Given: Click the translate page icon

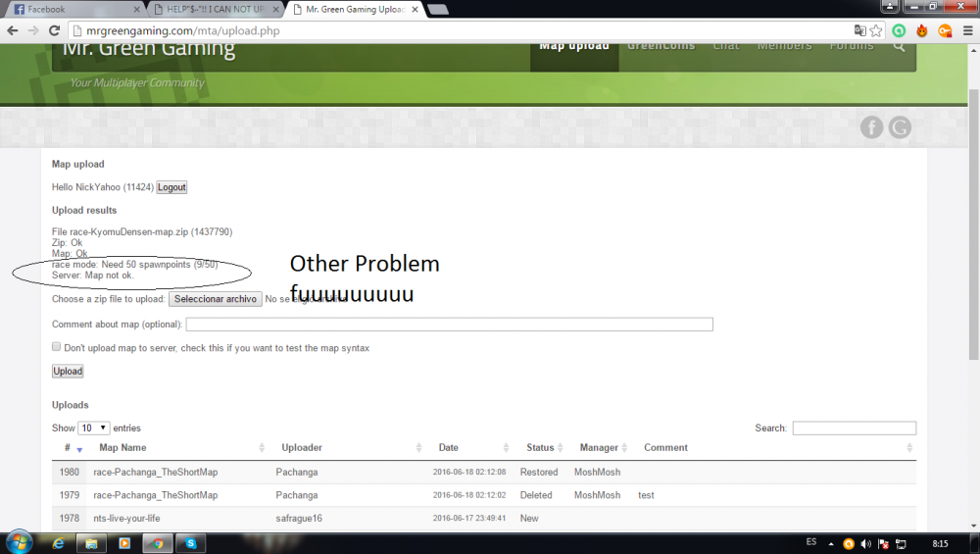Looking at the screenshot, I should click(x=859, y=30).
